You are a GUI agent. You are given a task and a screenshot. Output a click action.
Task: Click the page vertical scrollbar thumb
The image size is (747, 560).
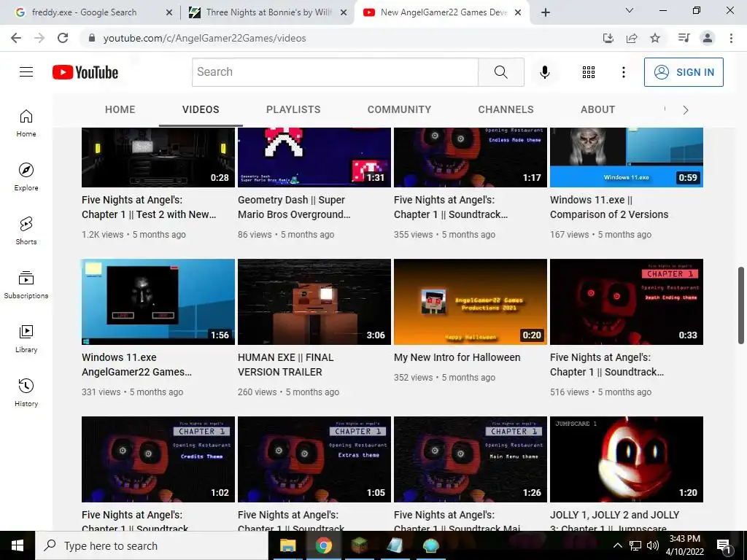point(741,306)
